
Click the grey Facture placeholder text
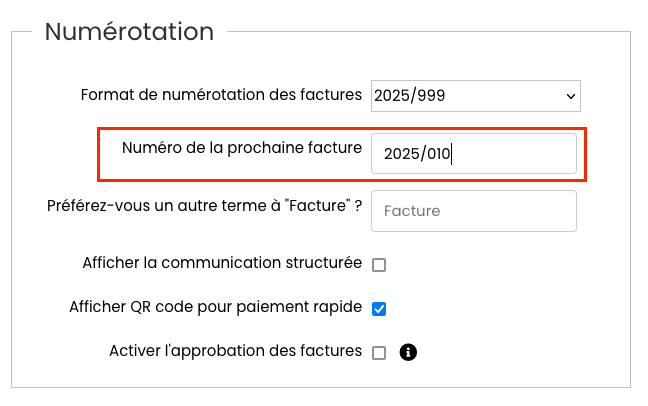412,211
